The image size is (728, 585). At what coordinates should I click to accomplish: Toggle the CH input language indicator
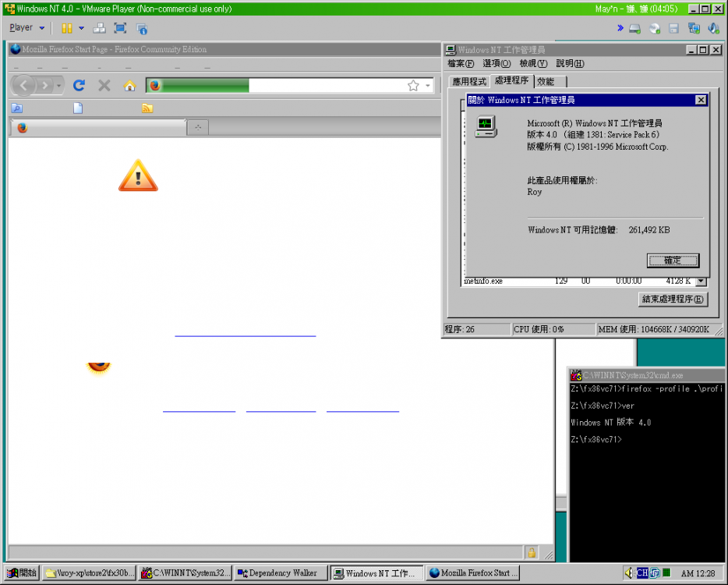tap(642, 573)
